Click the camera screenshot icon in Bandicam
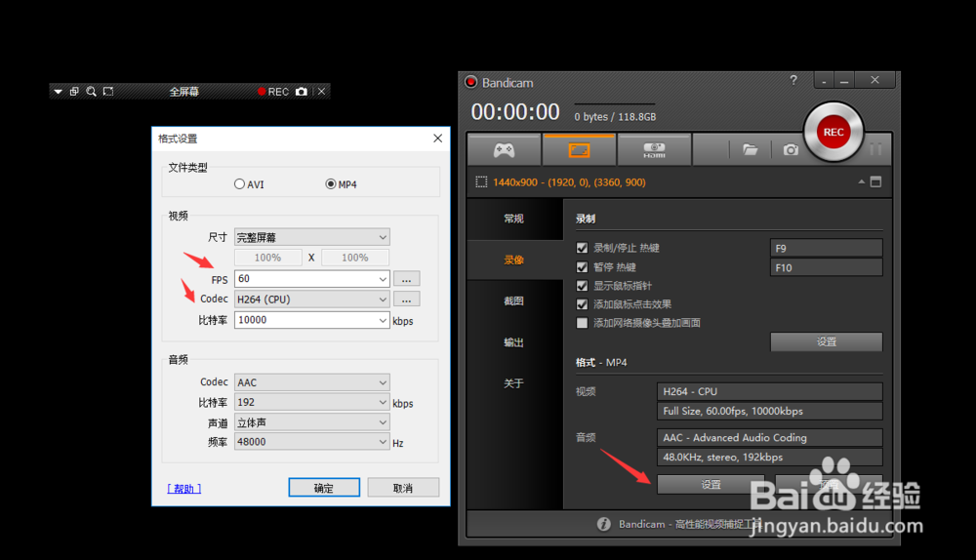Screen dimensions: 976x560 (791, 150)
